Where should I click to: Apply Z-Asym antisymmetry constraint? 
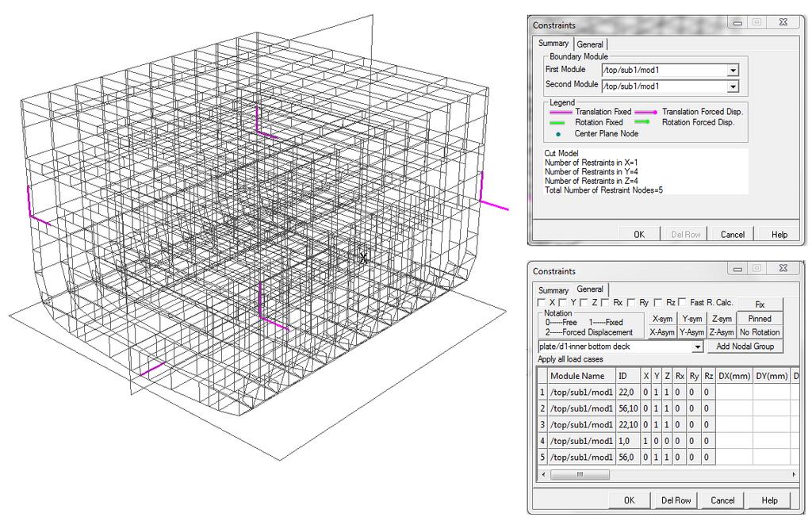point(722,332)
